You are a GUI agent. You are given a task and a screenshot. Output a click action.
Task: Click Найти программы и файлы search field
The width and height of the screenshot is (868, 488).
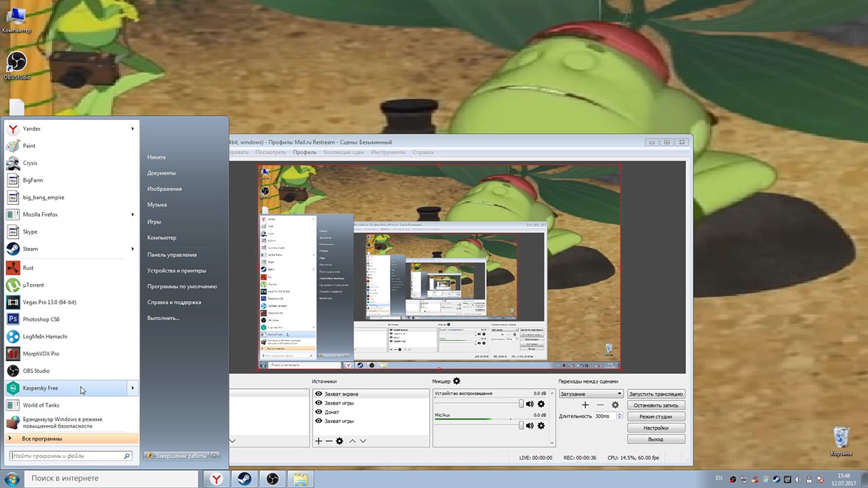pos(70,456)
